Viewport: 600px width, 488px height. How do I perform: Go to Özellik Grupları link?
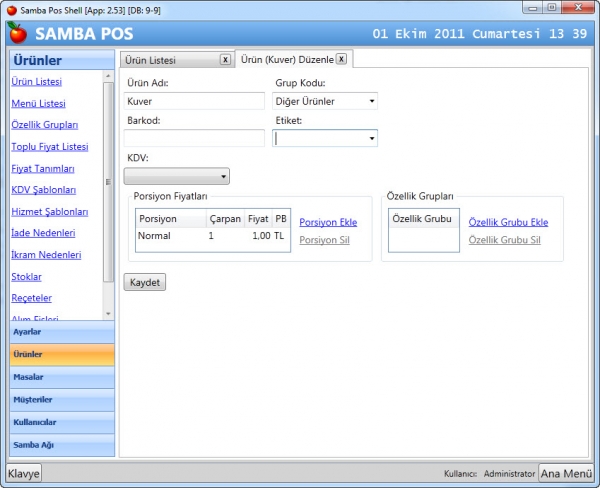44,125
